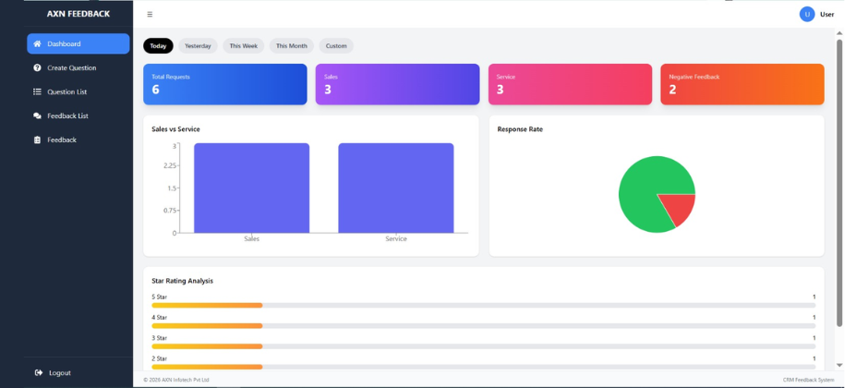Screen dimensions: 868x388
Task: Click the Total Requests card
Action: 224,84
